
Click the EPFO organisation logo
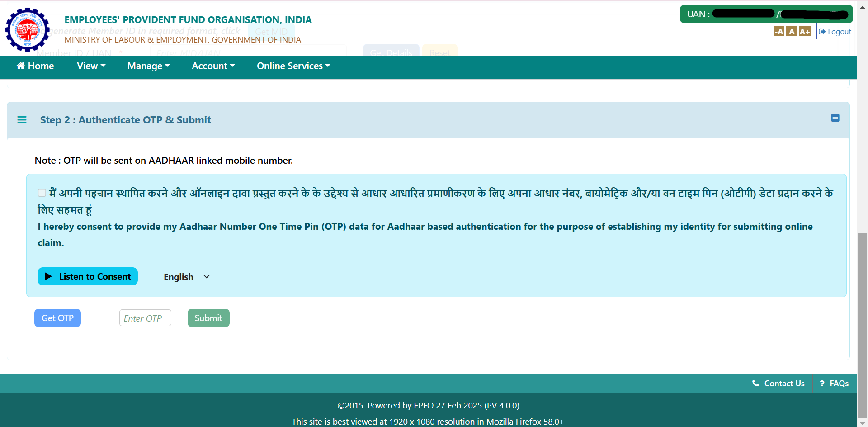[28, 29]
